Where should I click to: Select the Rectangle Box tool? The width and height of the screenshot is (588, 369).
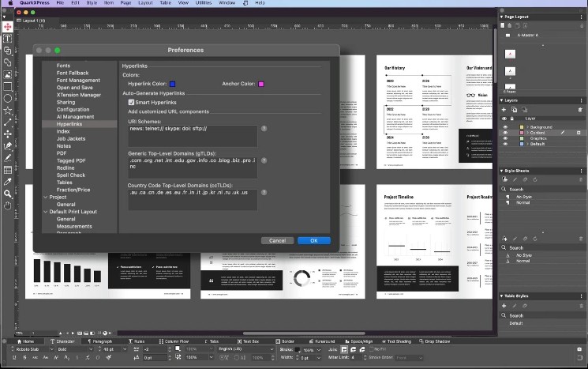click(x=8, y=87)
